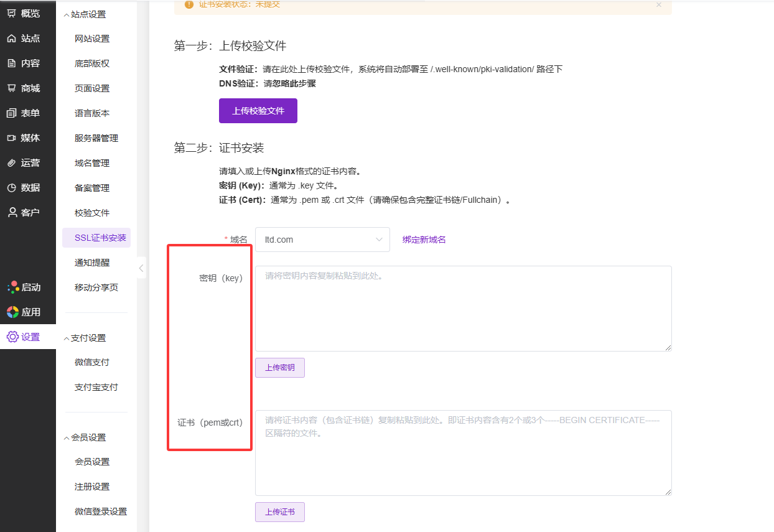
Task: Open 移动分享页 menu item
Action: point(96,287)
